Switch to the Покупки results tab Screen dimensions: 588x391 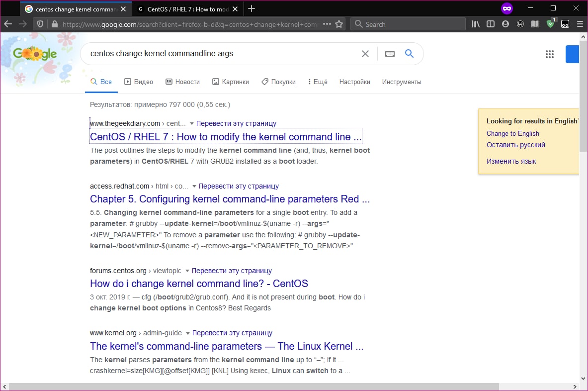click(x=279, y=82)
